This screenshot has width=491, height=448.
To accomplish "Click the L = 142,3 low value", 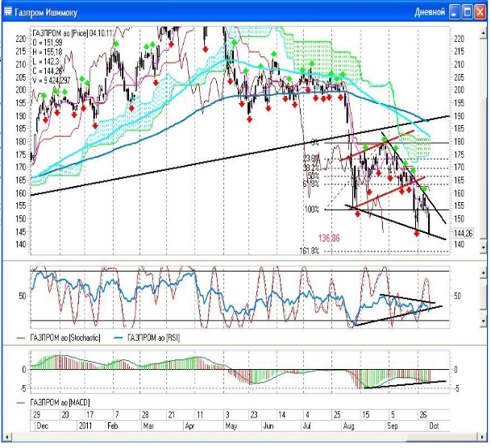I will pyautogui.click(x=46, y=61).
